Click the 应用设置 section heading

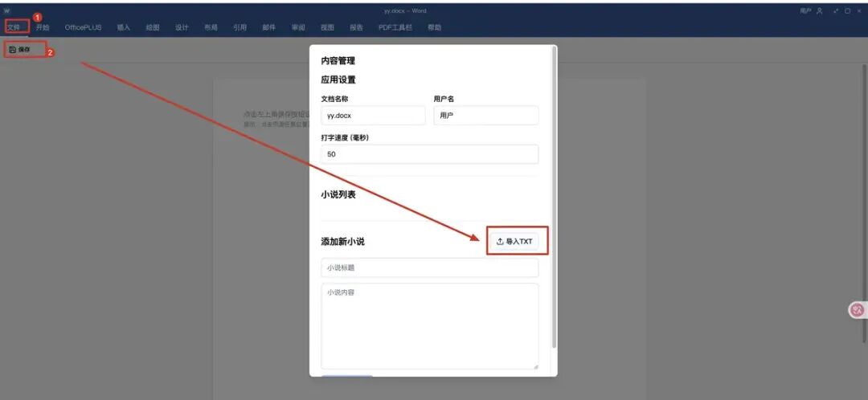click(338, 80)
